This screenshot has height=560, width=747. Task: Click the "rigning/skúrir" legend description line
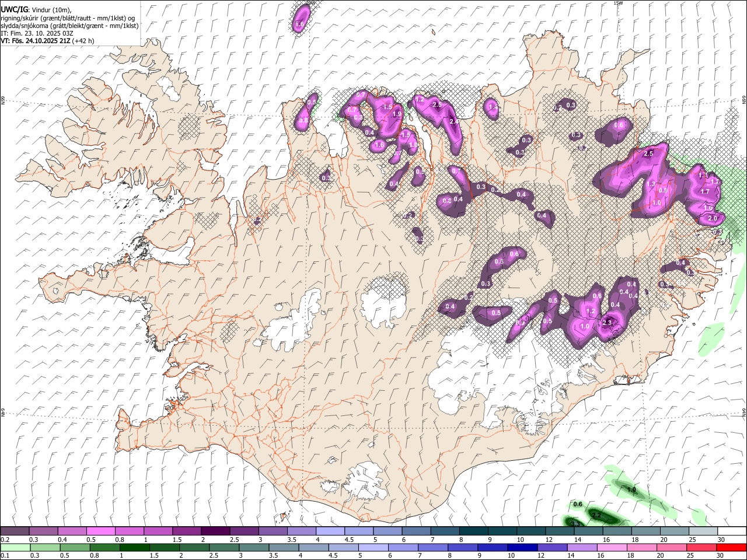69,17
